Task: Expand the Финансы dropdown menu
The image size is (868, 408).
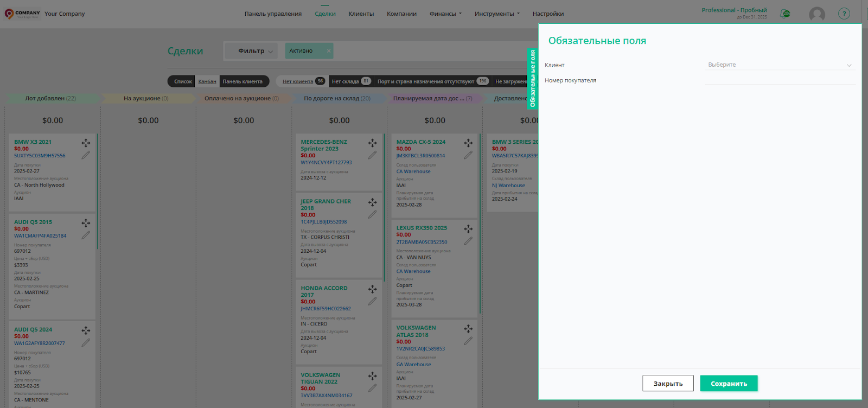Action: click(x=445, y=14)
